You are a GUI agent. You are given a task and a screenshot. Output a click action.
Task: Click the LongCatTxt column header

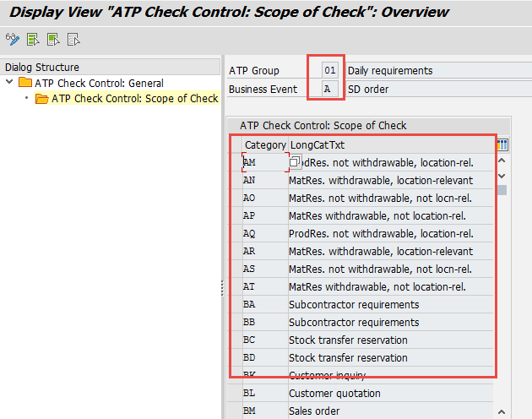(391, 145)
